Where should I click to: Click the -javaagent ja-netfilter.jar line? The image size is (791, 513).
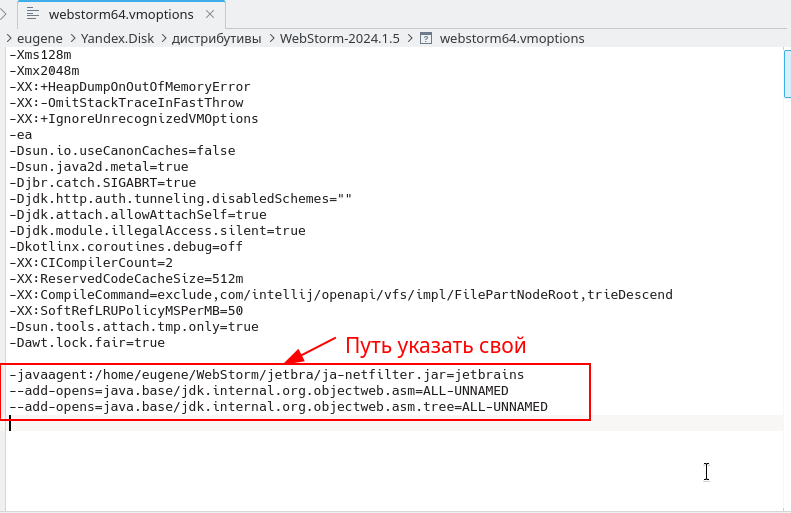267,375
